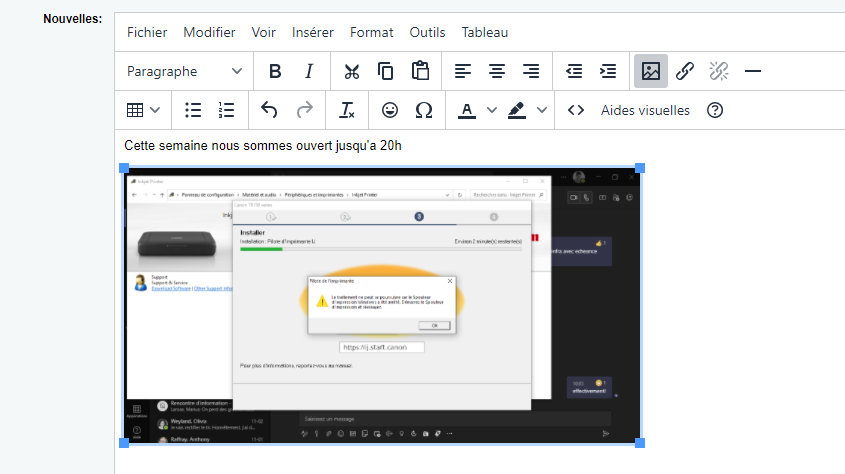The height and width of the screenshot is (474, 845).
Task: Toggle bold formatting
Action: (275, 71)
